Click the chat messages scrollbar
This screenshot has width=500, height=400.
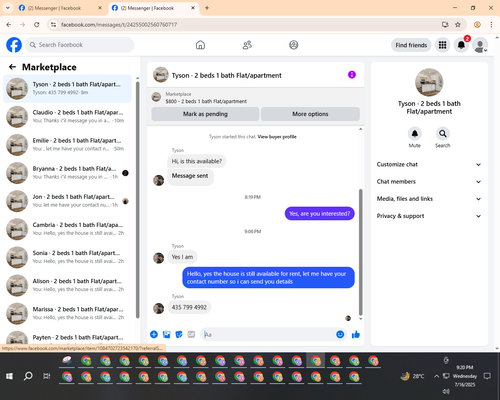click(x=360, y=252)
